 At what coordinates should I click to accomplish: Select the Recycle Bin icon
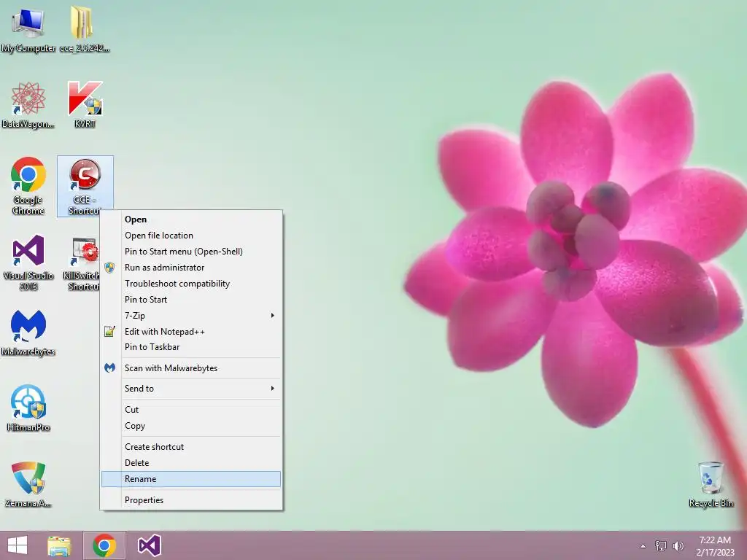tap(711, 485)
